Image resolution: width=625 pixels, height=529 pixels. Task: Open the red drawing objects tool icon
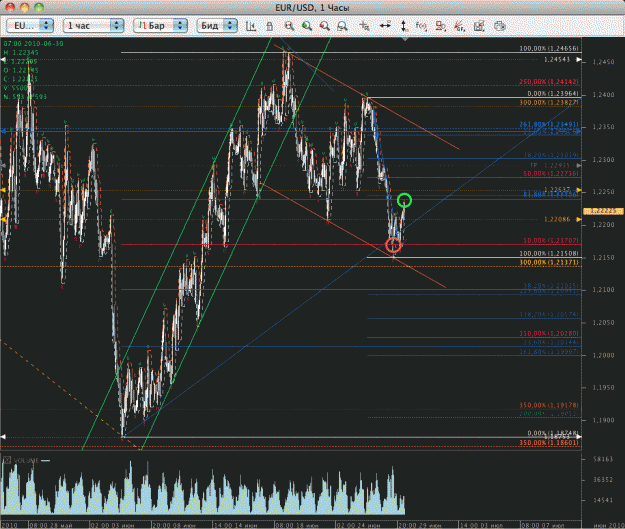click(440, 26)
